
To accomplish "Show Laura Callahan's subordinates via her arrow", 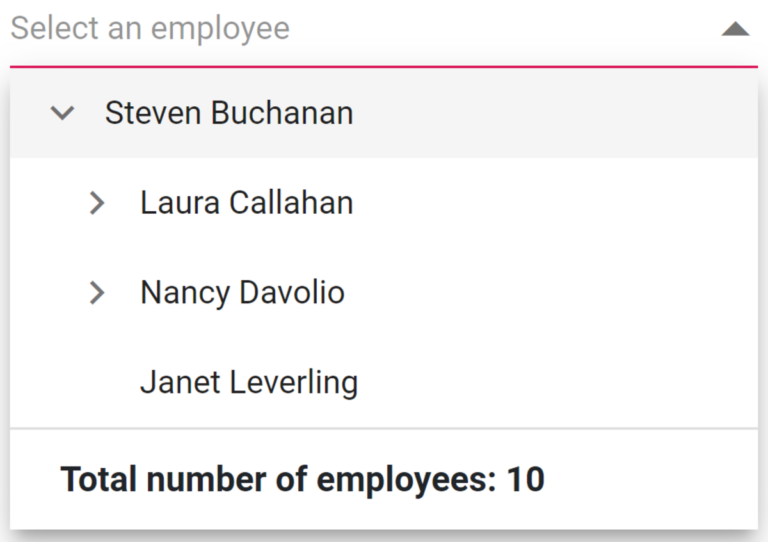I will (x=97, y=203).
